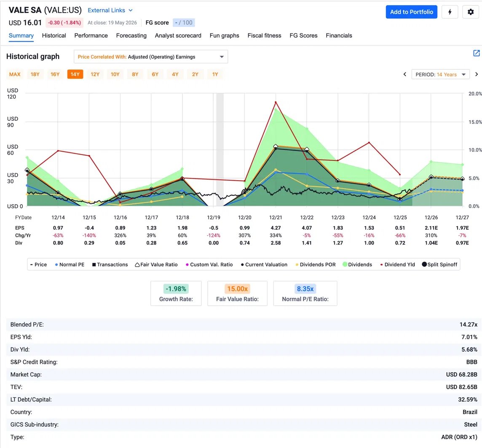Open the Fiscal fitness tab
Viewport: 482px width, 448px height.
coord(264,36)
